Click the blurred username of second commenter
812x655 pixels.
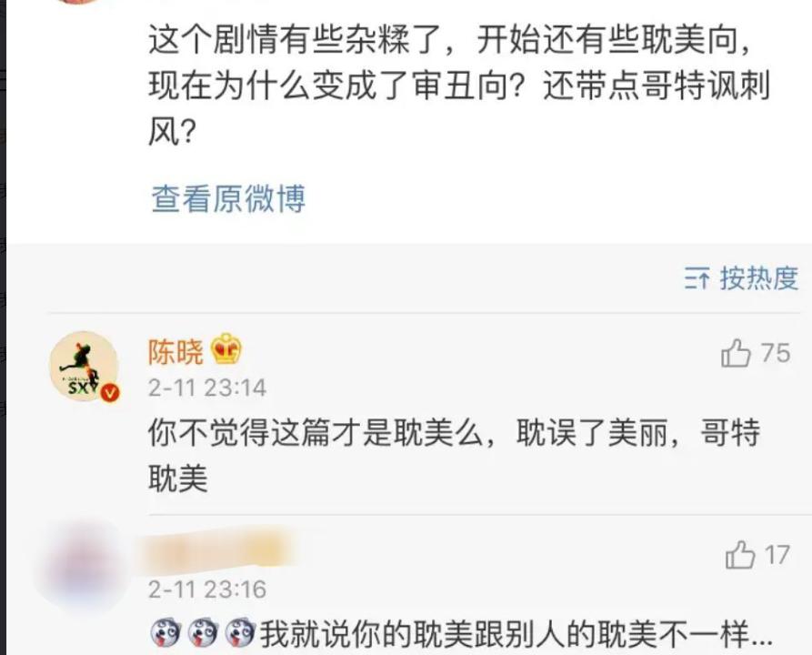point(216,550)
